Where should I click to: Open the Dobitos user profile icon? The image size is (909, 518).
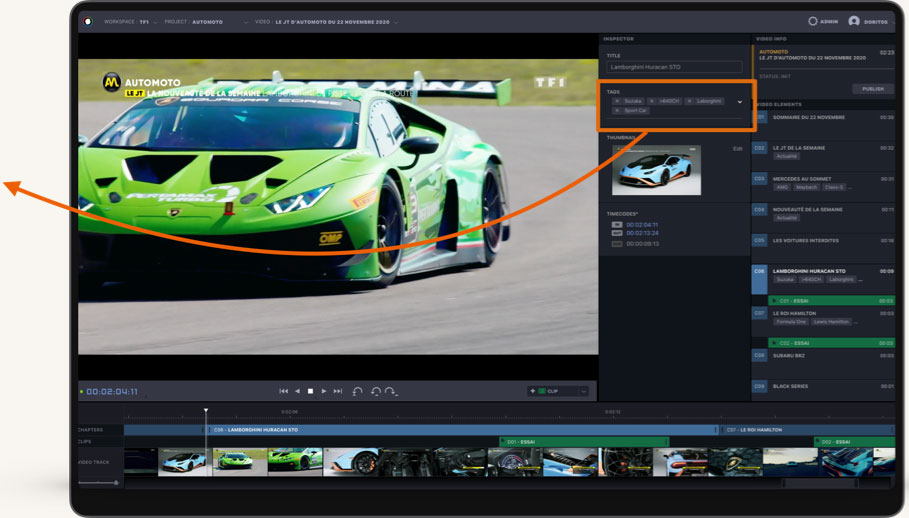pos(853,21)
